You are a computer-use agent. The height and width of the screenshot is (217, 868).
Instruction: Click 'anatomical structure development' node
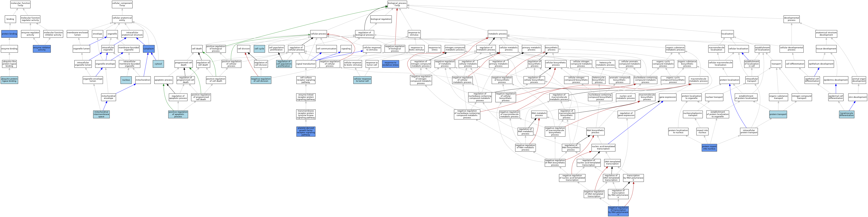(826, 34)
